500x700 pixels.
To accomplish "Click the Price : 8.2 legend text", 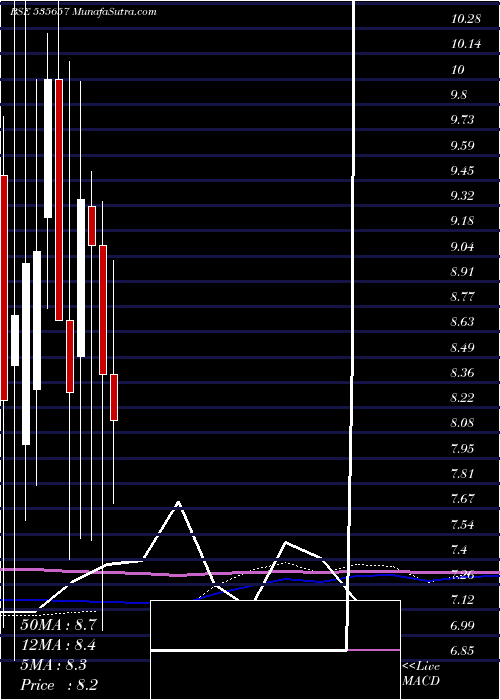I will click(x=59, y=685).
